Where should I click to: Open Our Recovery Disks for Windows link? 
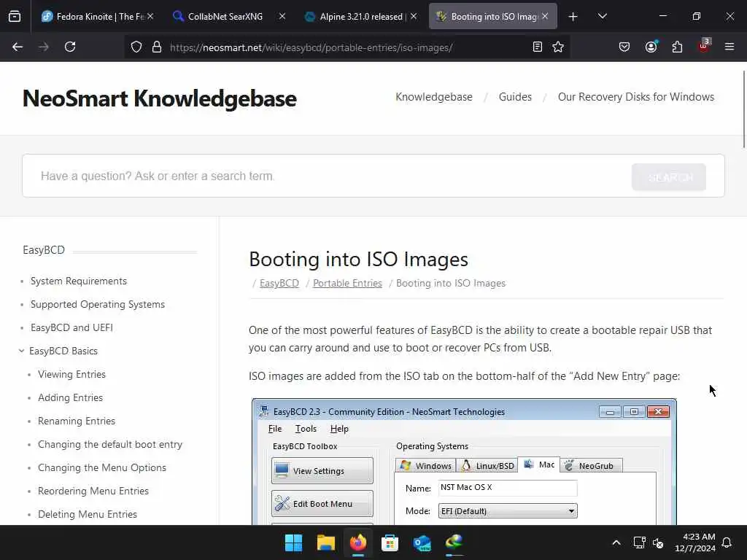coord(636,97)
